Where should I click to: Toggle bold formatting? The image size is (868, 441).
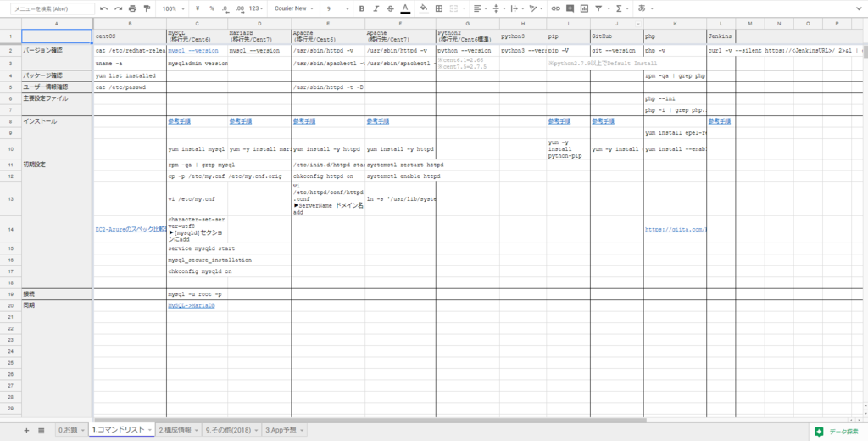[x=361, y=8]
